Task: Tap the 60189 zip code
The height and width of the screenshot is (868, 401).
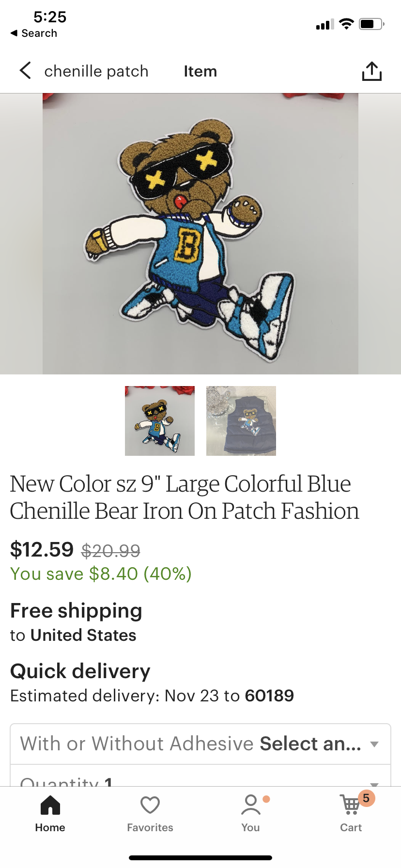Action: pyautogui.click(x=269, y=696)
